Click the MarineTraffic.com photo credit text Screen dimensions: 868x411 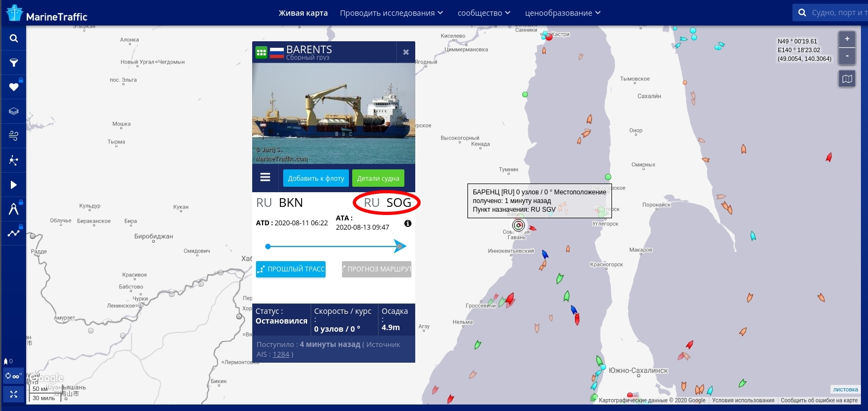[x=282, y=159]
